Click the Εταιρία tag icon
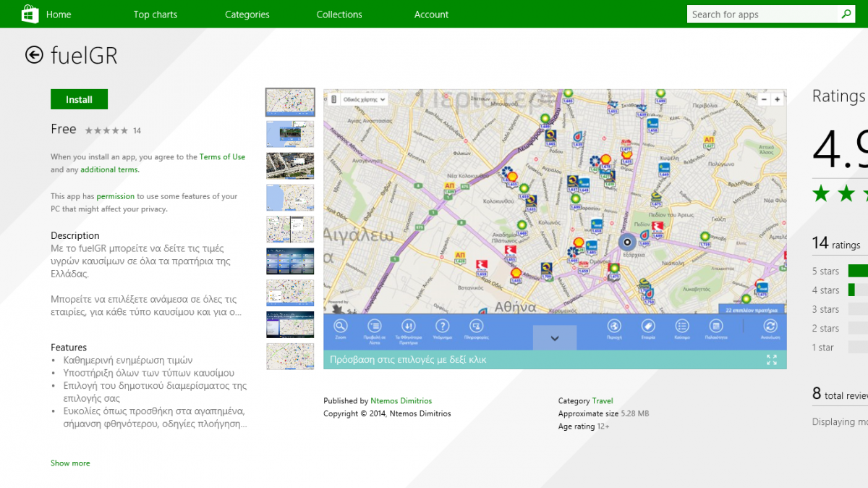 point(648,326)
